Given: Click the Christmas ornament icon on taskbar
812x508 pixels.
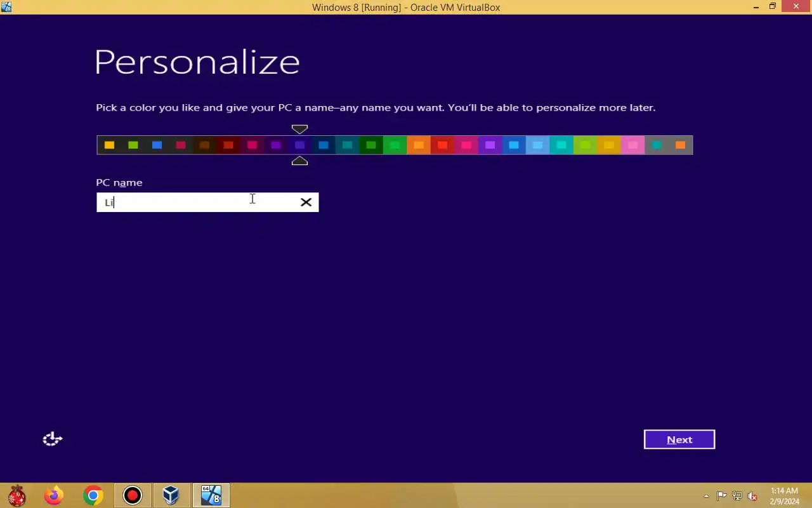Looking at the screenshot, I should point(16,495).
